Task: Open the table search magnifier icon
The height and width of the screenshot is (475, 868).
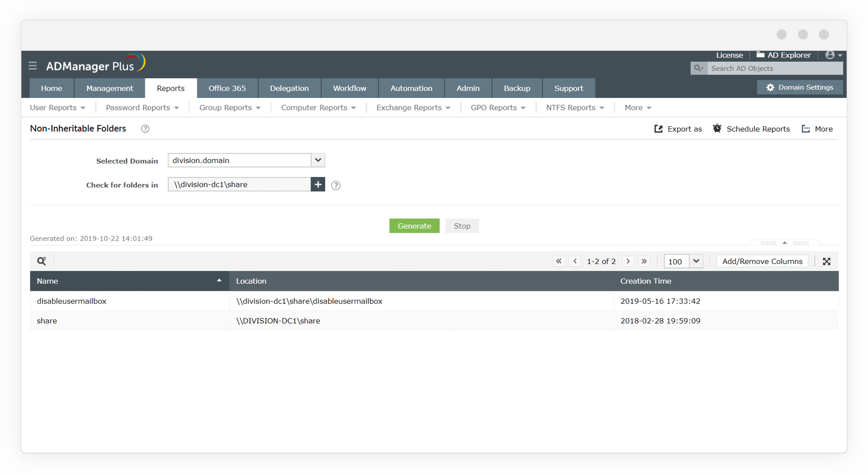Action: point(41,261)
